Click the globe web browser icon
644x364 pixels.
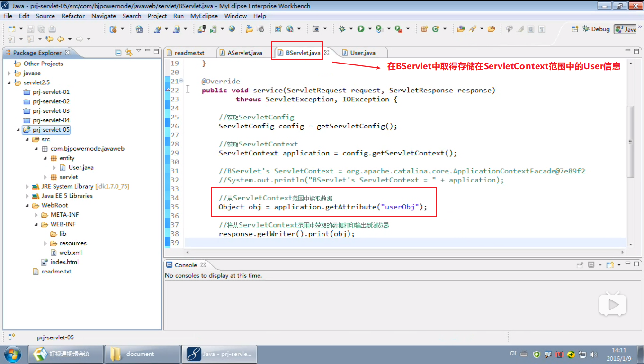coord(232,29)
